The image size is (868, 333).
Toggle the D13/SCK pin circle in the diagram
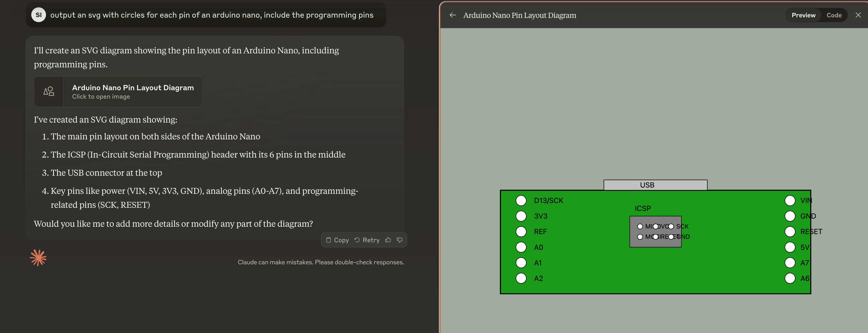tap(521, 200)
